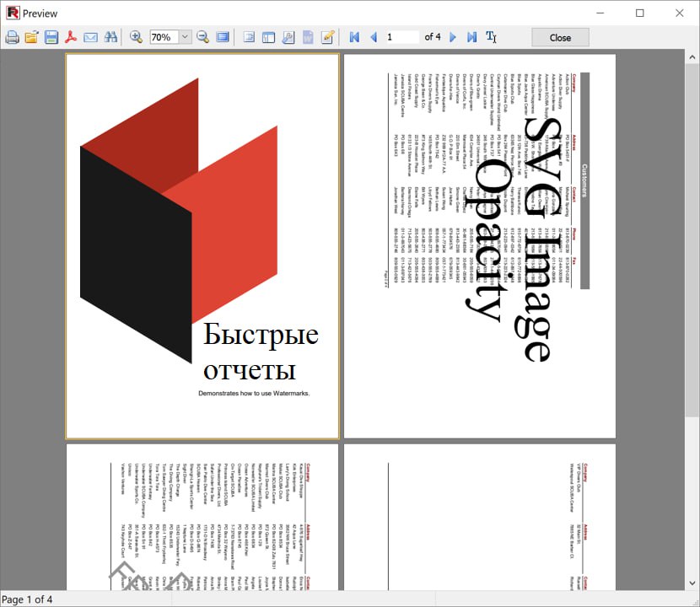This screenshot has height=607, width=700.
Task: Zoom in with plus magnifier
Action: click(136, 37)
